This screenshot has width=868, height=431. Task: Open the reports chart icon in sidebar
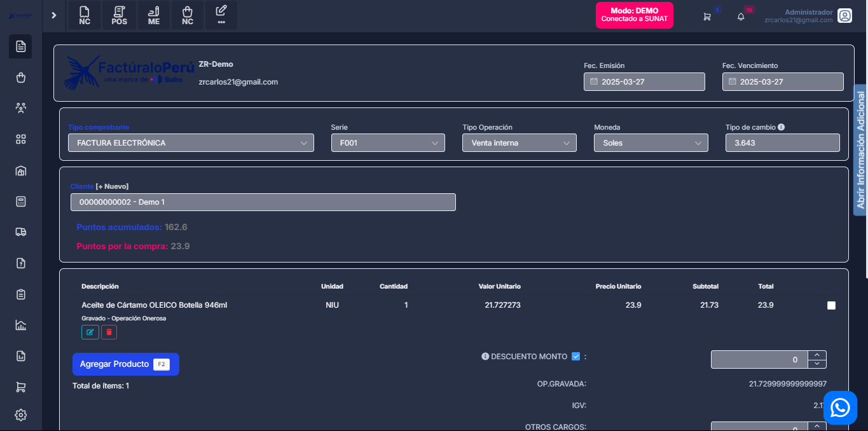pyautogui.click(x=20, y=325)
